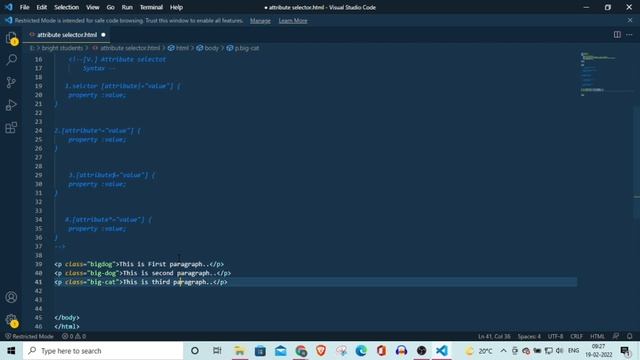Viewport: 640px width, 360px height.
Task: Click the feedback icon in the status bar
Action: point(616,336)
